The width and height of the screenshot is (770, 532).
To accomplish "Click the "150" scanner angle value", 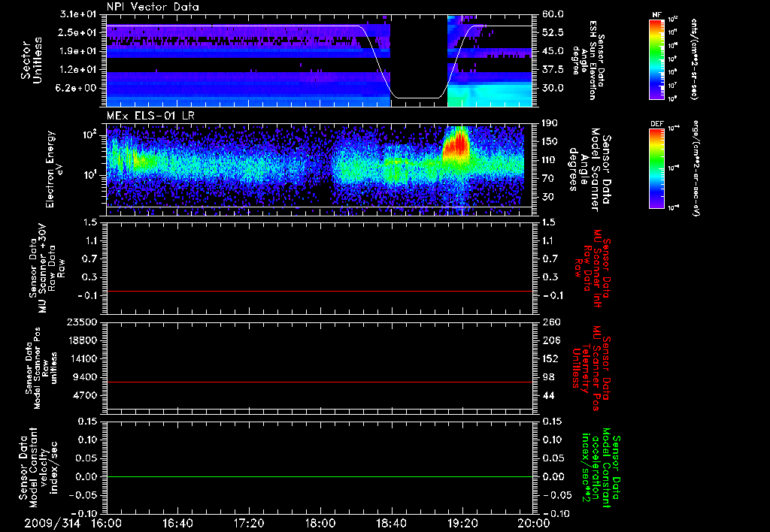I will 550,142.
